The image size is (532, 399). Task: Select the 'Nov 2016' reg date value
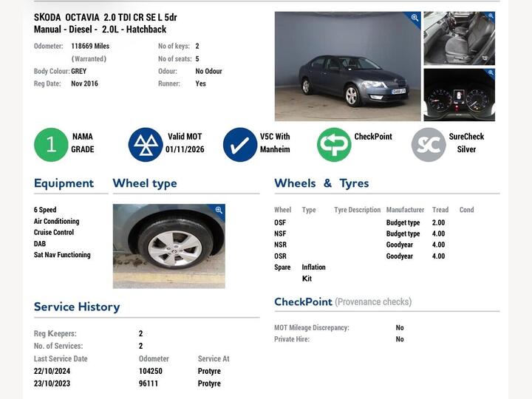[84, 83]
